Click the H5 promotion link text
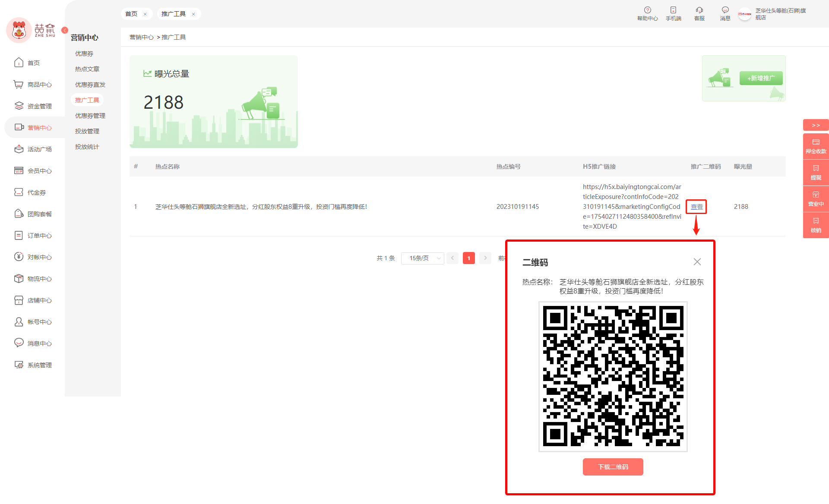Image resolution: width=829 pixels, height=504 pixels. (632, 206)
